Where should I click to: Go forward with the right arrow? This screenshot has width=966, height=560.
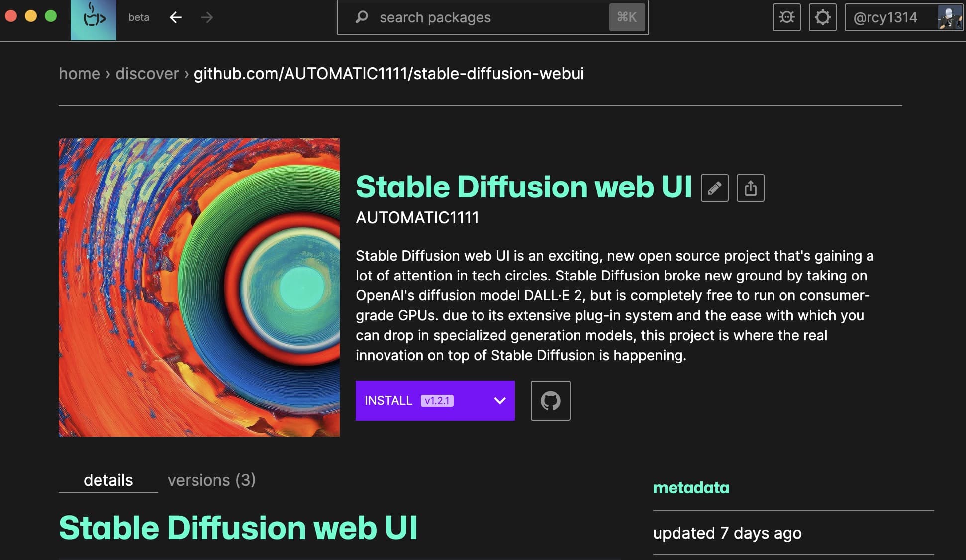[x=207, y=18]
